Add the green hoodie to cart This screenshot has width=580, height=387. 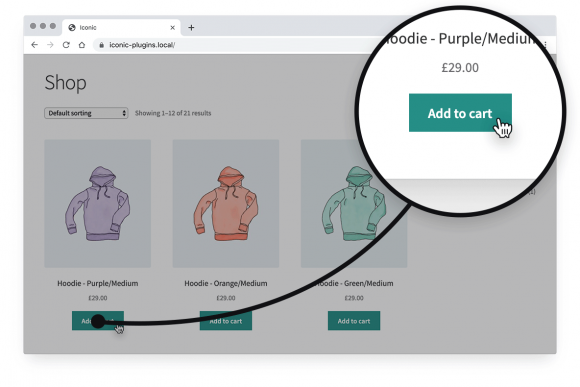point(354,321)
